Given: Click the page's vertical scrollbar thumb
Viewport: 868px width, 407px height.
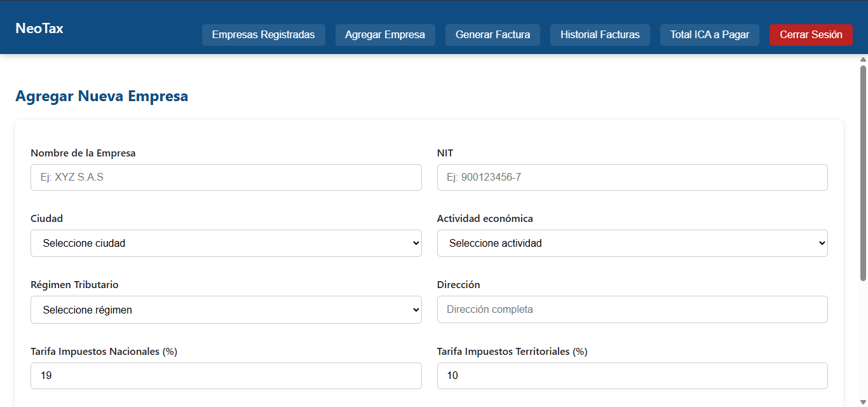Looking at the screenshot, I should click(863, 172).
